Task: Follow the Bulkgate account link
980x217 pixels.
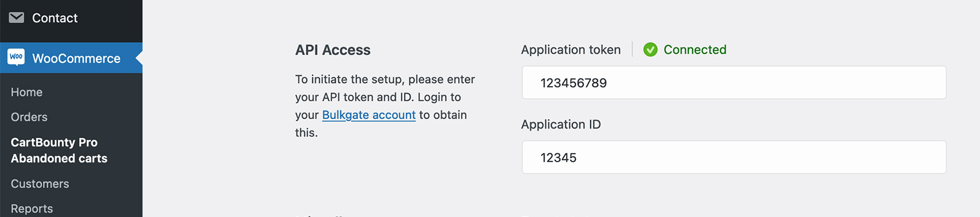Action: pos(369,115)
